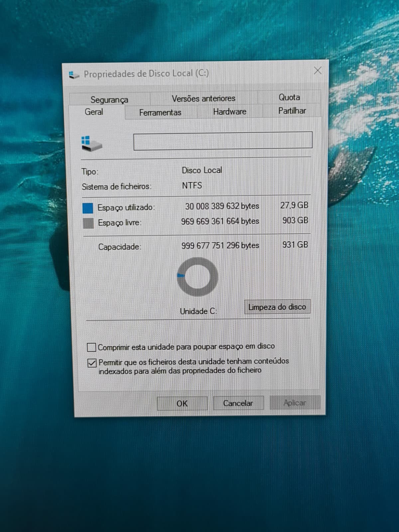Click the 999 677 751 296 bytes value
Image resolution: width=399 pixels, height=532 pixels.
pyautogui.click(x=220, y=245)
